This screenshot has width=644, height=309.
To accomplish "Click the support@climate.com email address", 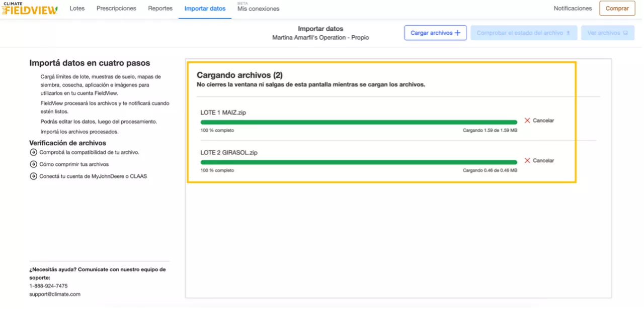I will (x=55, y=294).
